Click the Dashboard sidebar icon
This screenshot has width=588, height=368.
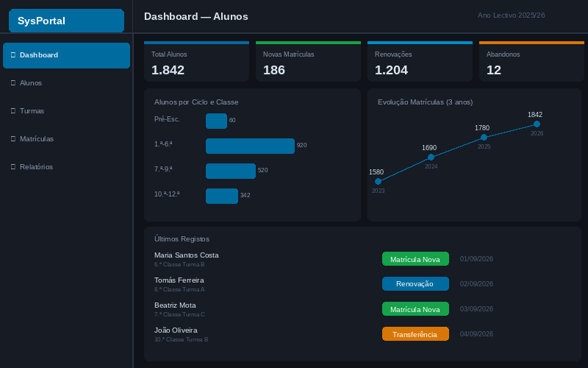click(13, 54)
